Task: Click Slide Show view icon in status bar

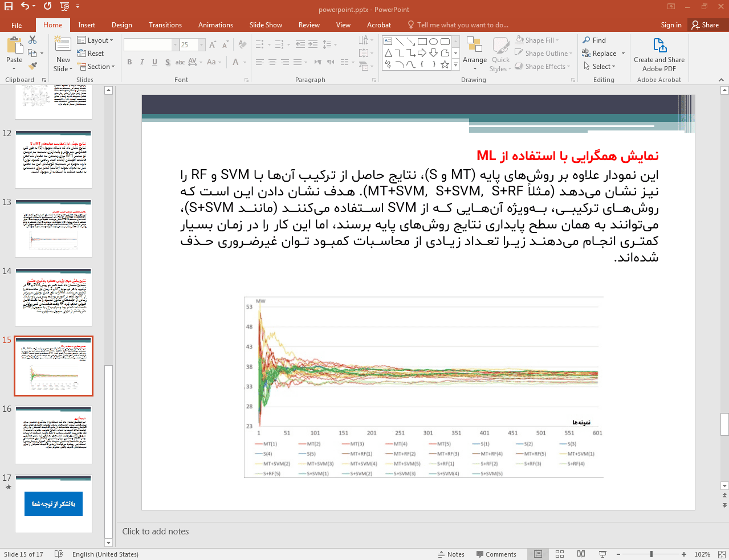Action: (602, 554)
